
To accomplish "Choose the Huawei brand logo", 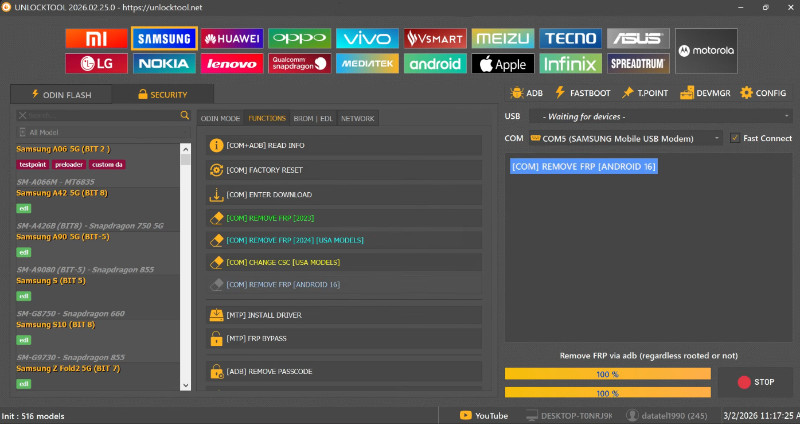I will point(232,38).
